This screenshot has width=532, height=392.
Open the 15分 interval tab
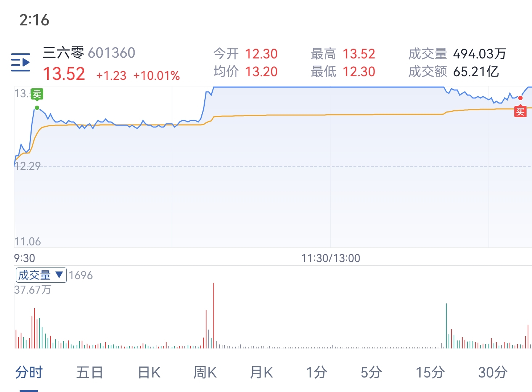click(x=430, y=372)
